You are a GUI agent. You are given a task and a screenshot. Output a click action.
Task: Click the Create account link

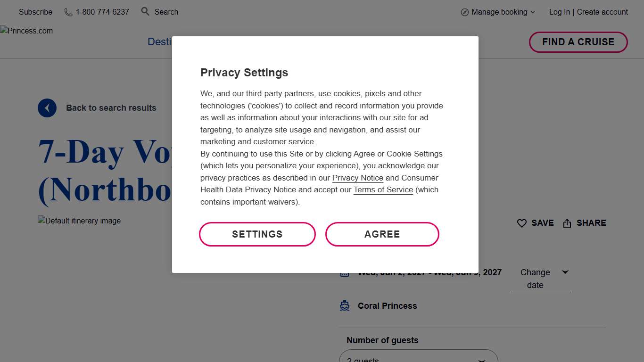pyautogui.click(x=603, y=12)
